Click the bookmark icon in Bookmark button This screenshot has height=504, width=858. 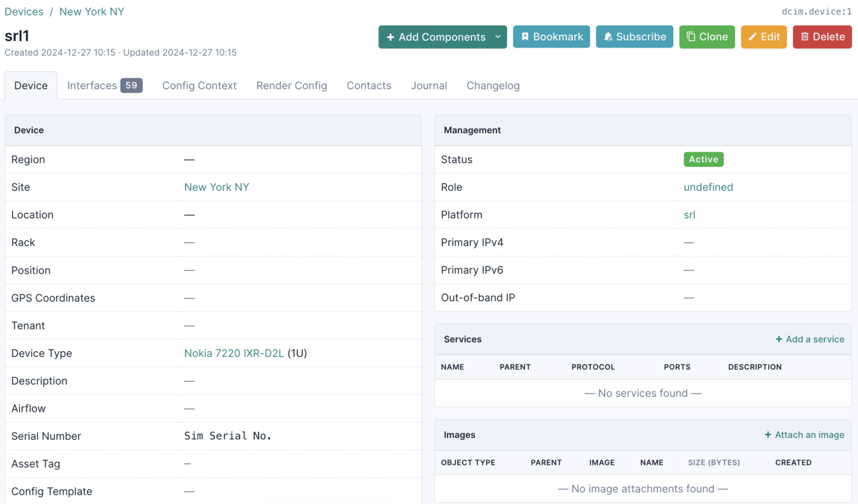[525, 37]
